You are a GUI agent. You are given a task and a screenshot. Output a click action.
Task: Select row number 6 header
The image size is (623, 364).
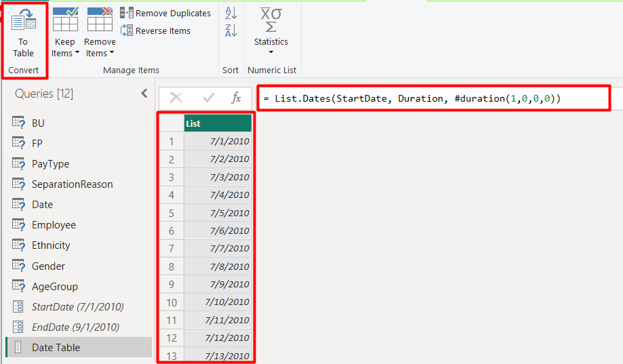pyautogui.click(x=172, y=230)
